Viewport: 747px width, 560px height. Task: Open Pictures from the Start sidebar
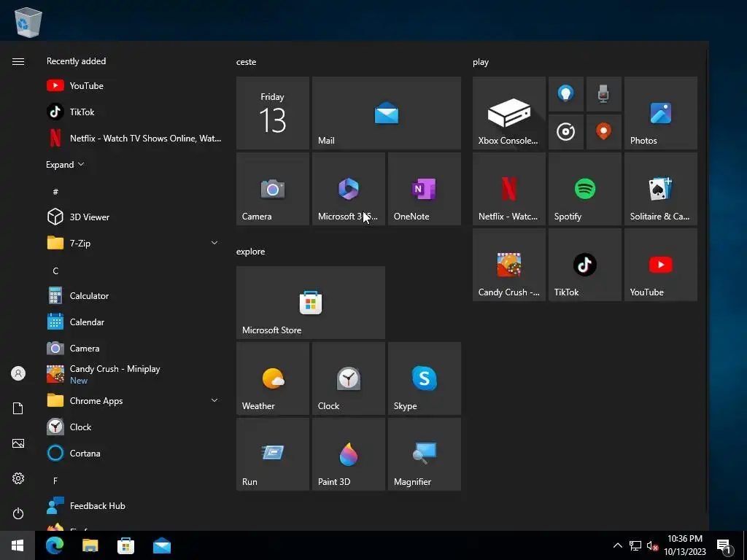click(18, 443)
